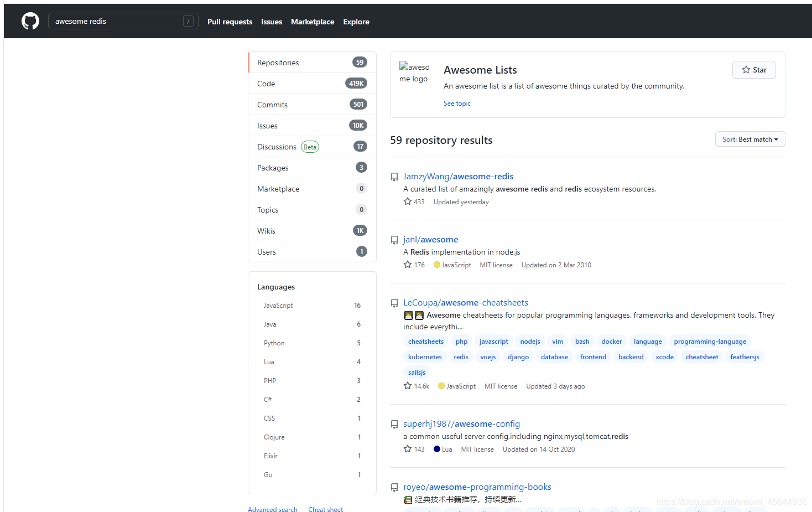This screenshot has height=512, width=812.
Task: Open the See topic link
Action: [x=457, y=104]
